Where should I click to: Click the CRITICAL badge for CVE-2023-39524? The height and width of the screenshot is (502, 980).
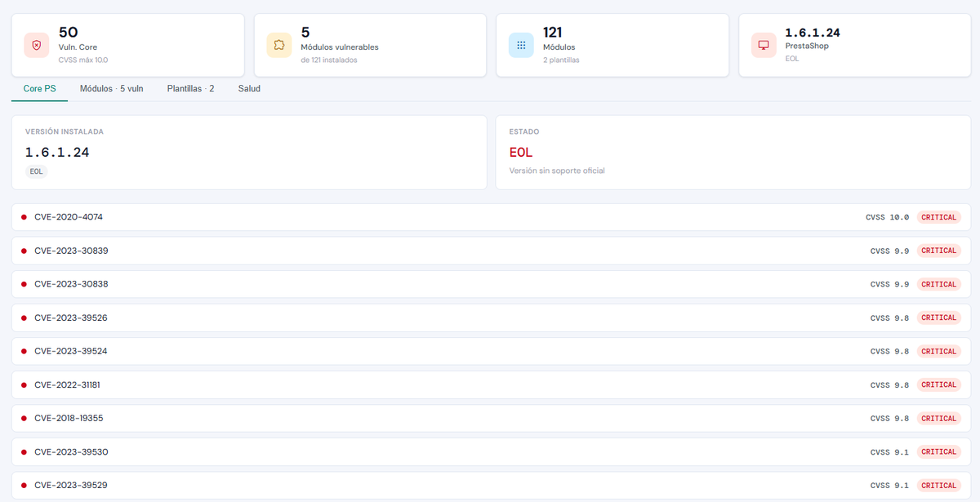[x=938, y=351]
